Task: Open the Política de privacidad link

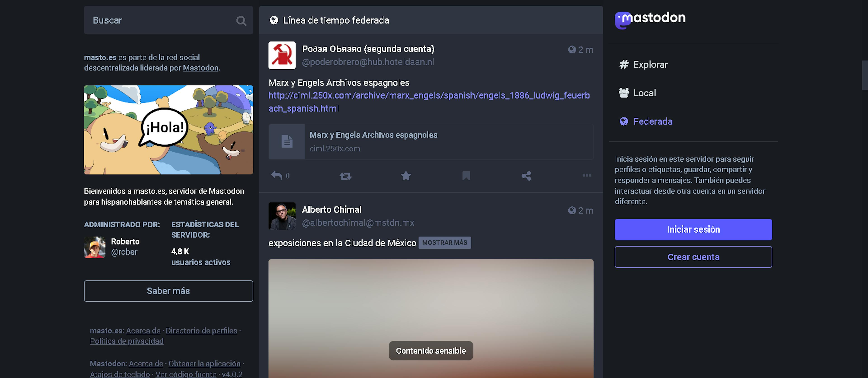Action: point(127,341)
